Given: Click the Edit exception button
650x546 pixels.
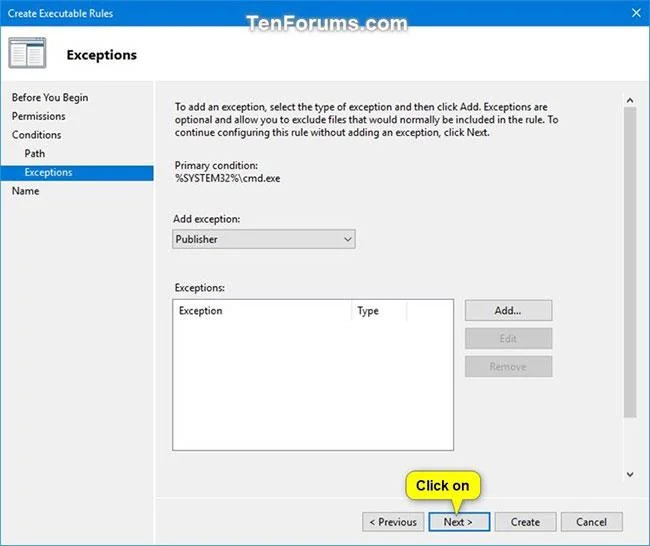Looking at the screenshot, I should click(508, 338).
